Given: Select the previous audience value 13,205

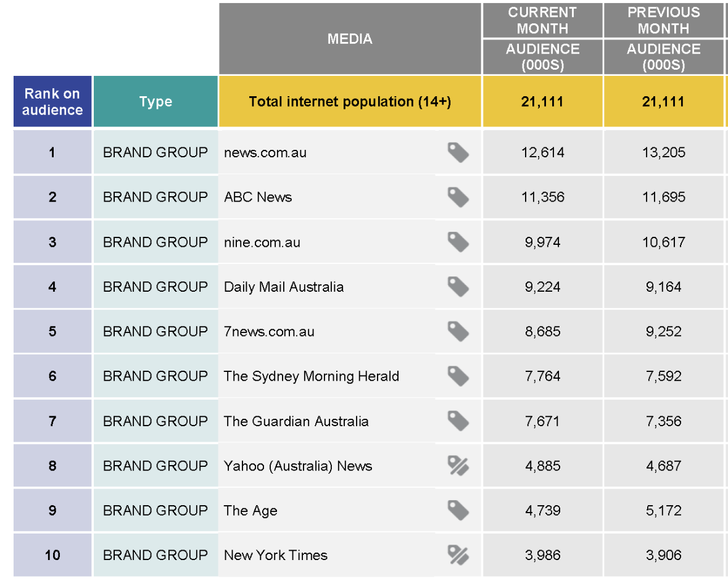Looking at the screenshot, I should coord(663,153).
